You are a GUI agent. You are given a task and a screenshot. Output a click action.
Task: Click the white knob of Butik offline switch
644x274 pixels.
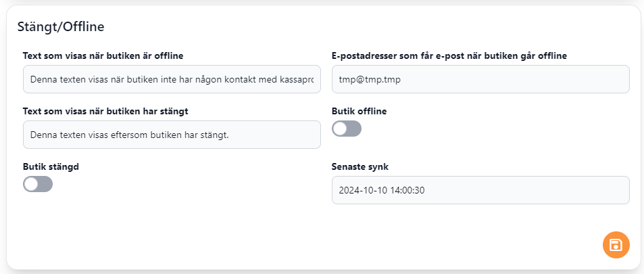[x=340, y=129]
